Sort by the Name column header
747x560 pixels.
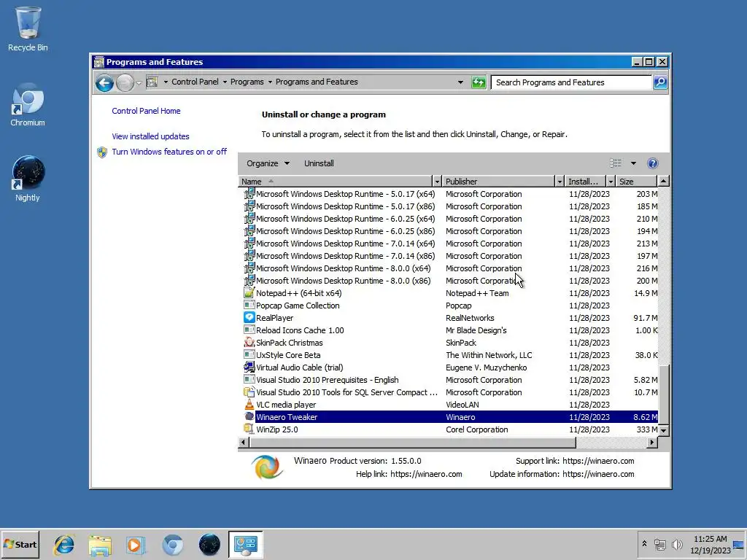pyautogui.click(x=335, y=182)
